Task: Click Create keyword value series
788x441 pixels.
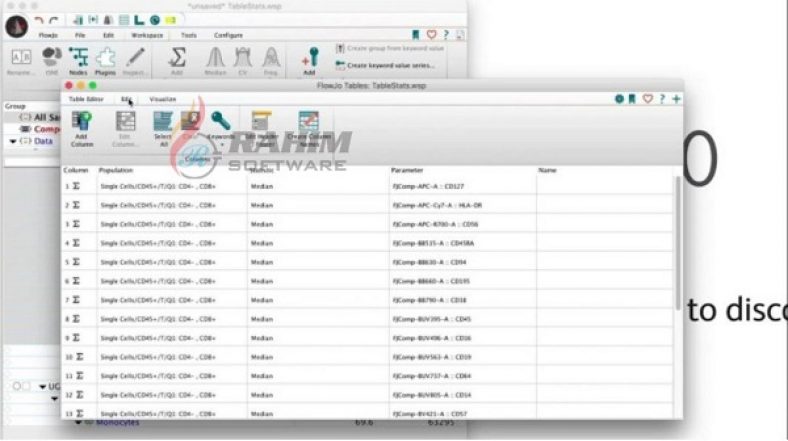Action: point(385,65)
